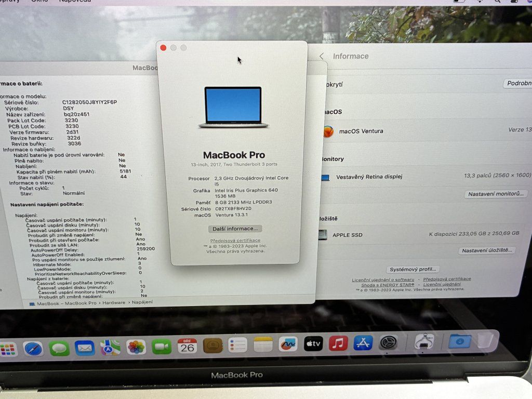
Task: Open Safari from the dock
Action: [33, 348]
